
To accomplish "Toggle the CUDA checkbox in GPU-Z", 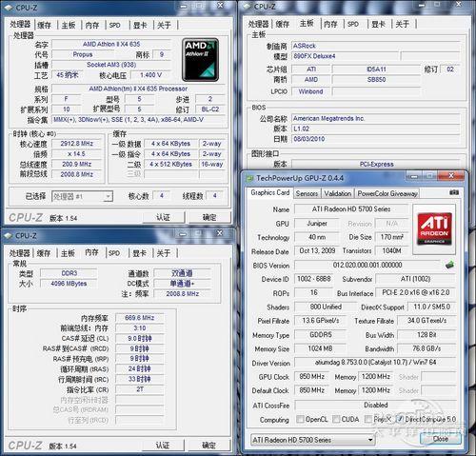I will (x=336, y=419).
